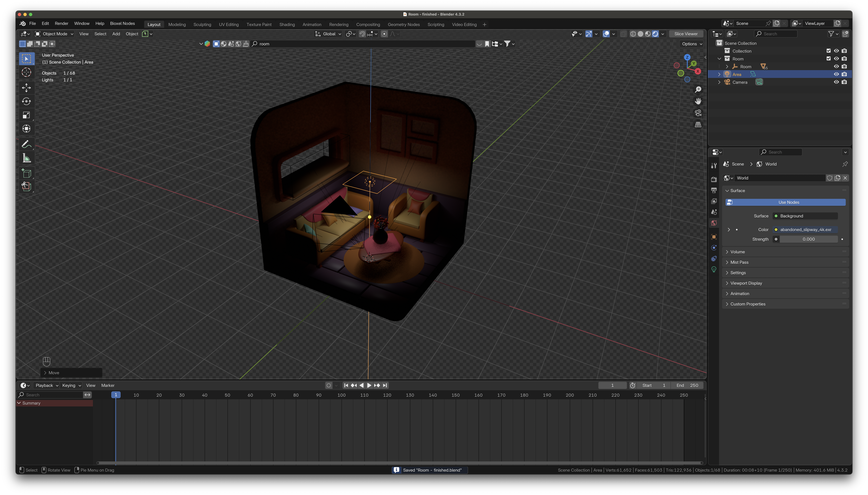868x495 pixels.
Task: Open the Render menu
Action: tap(61, 24)
